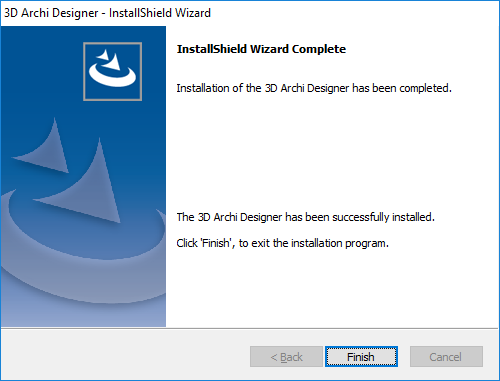Click the grayed-out Cancel button
This screenshot has height=381, width=500.
pos(446,357)
